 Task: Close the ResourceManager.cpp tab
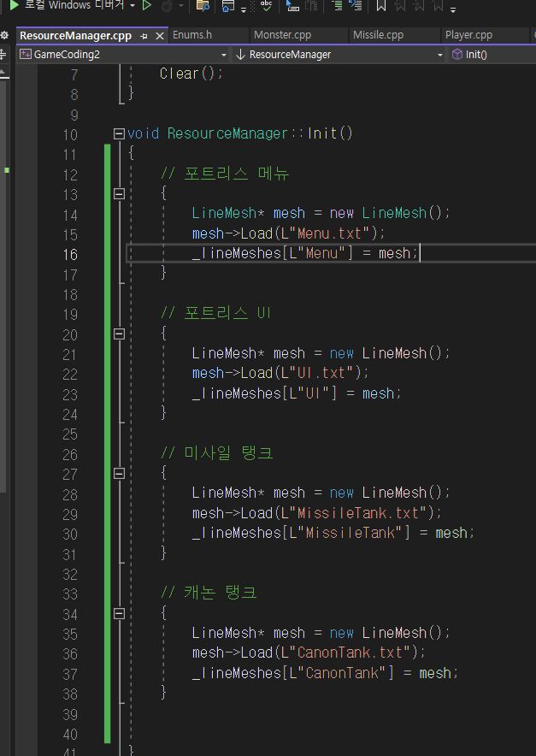[160, 36]
